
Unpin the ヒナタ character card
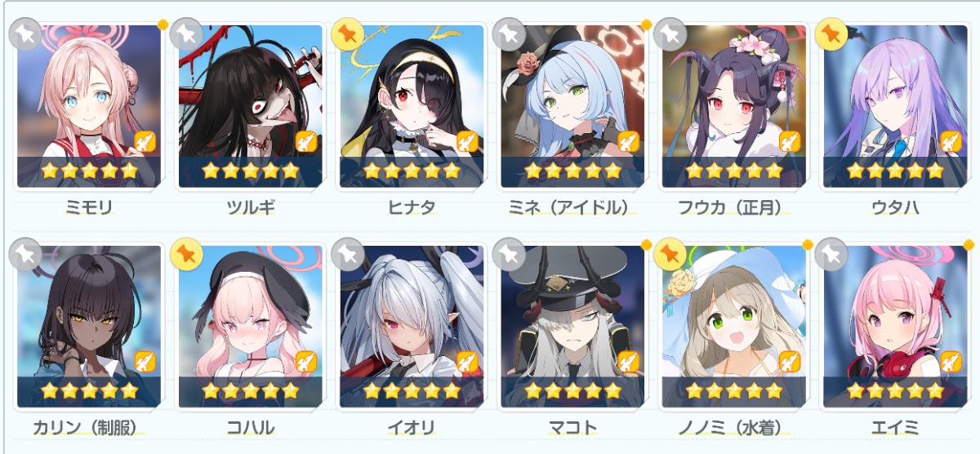click(348, 34)
